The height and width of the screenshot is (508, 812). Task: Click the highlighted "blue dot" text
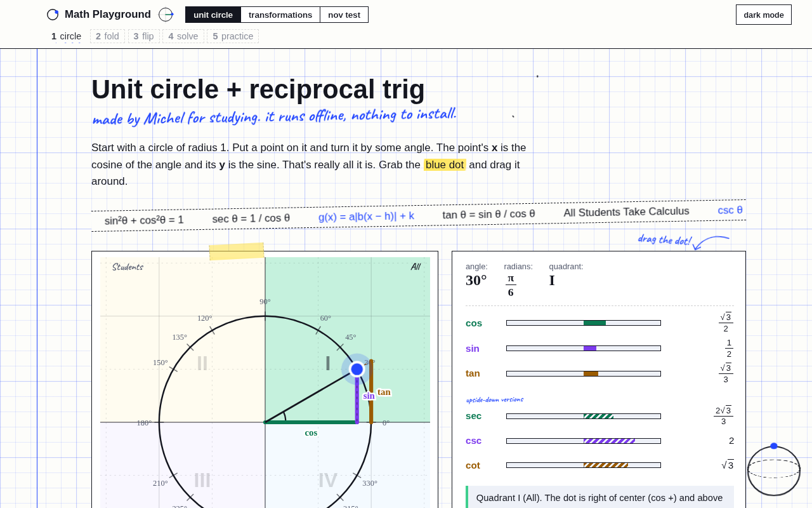coord(445,164)
